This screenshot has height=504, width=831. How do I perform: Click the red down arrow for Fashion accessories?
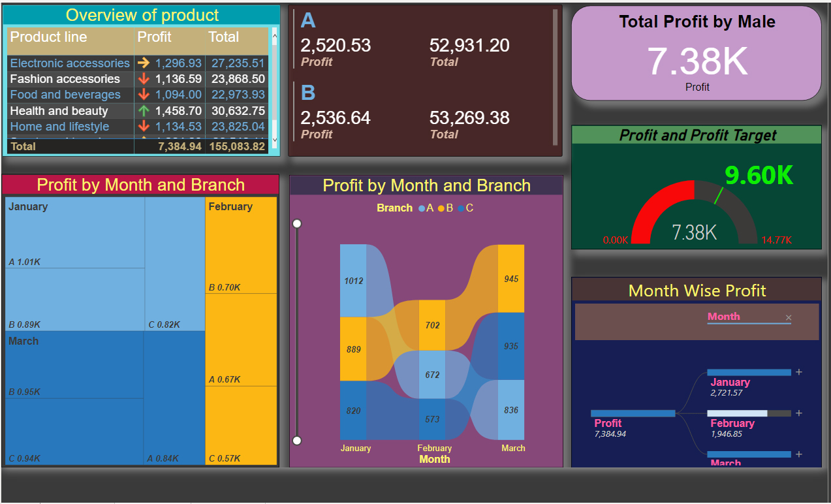[x=144, y=79]
